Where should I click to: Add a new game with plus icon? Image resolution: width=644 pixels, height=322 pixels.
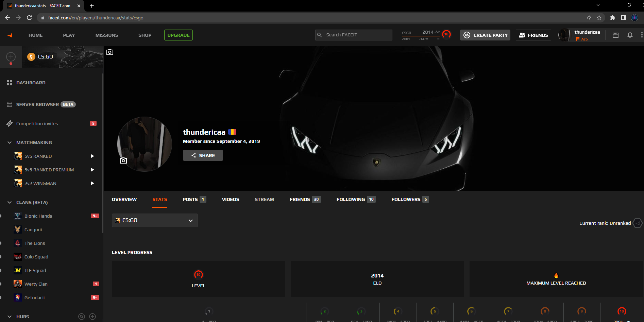click(x=11, y=57)
